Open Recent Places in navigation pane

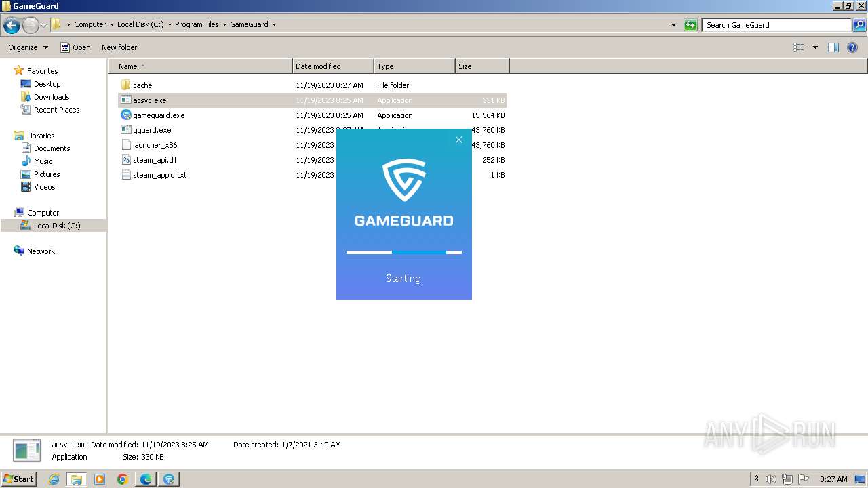(56, 110)
